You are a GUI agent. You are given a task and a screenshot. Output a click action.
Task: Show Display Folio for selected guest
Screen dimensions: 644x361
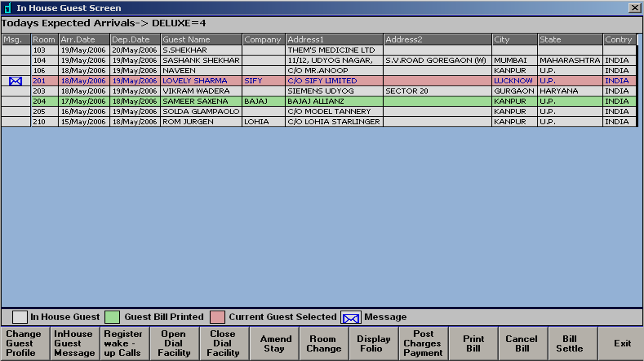pyautogui.click(x=374, y=343)
